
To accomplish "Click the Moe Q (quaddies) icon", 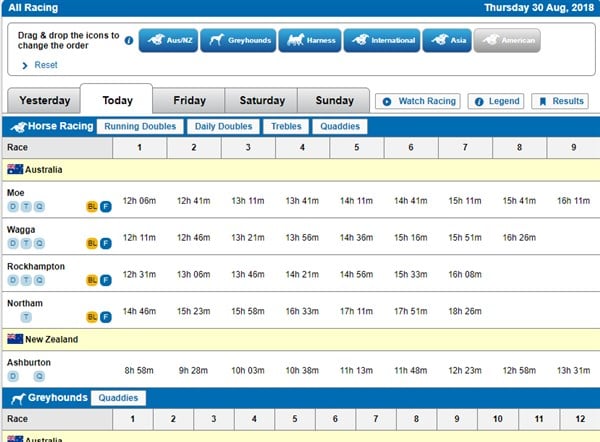I will tap(39, 207).
